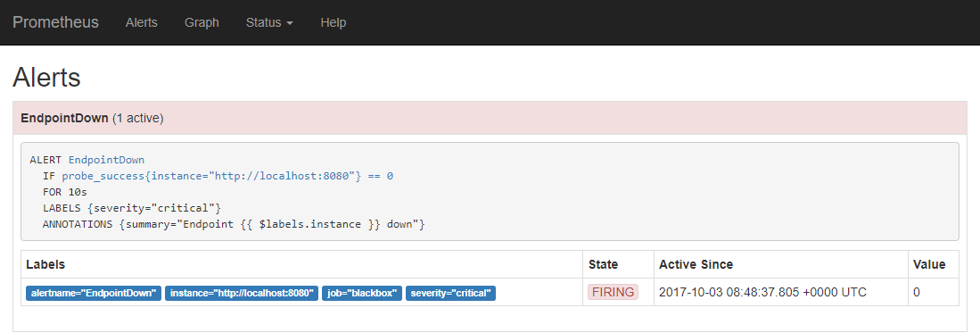Click the Alerts page heading
The image size is (980, 333).
(x=47, y=79)
